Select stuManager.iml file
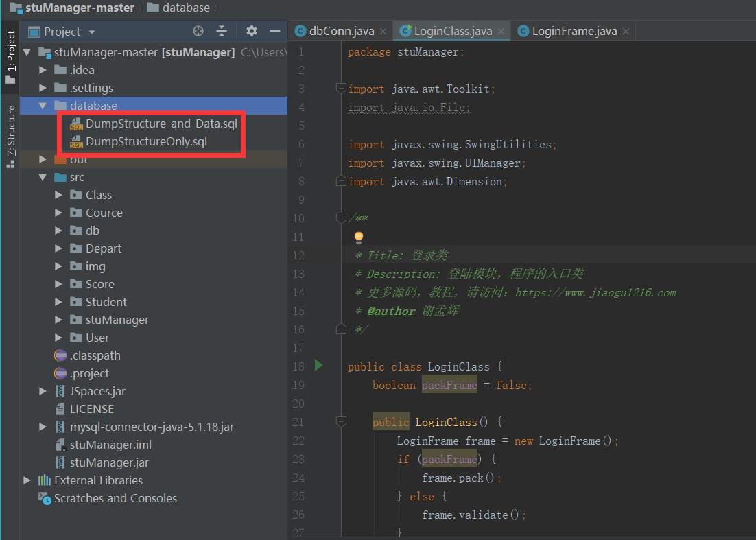This screenshot has width=756, height=540. pos(110,445)
